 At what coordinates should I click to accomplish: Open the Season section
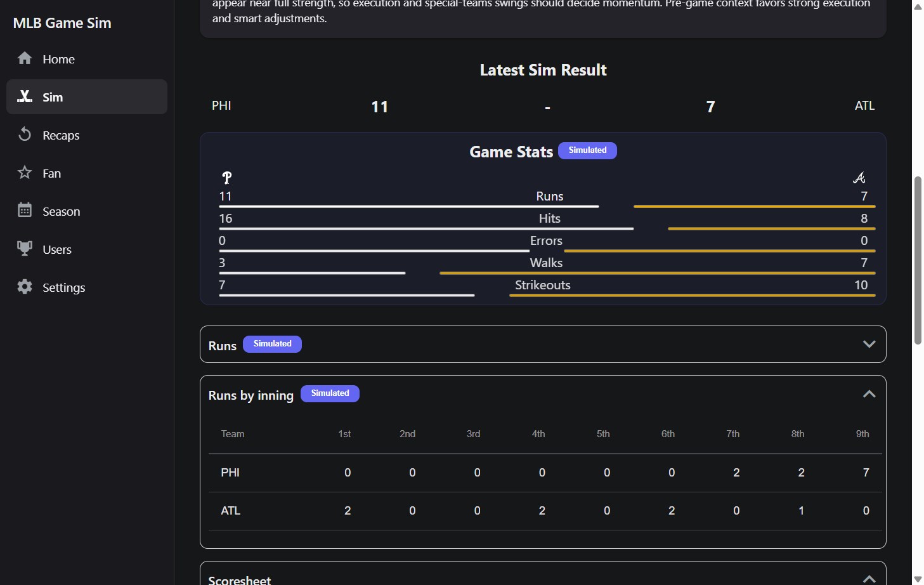(x=87, y=211)
